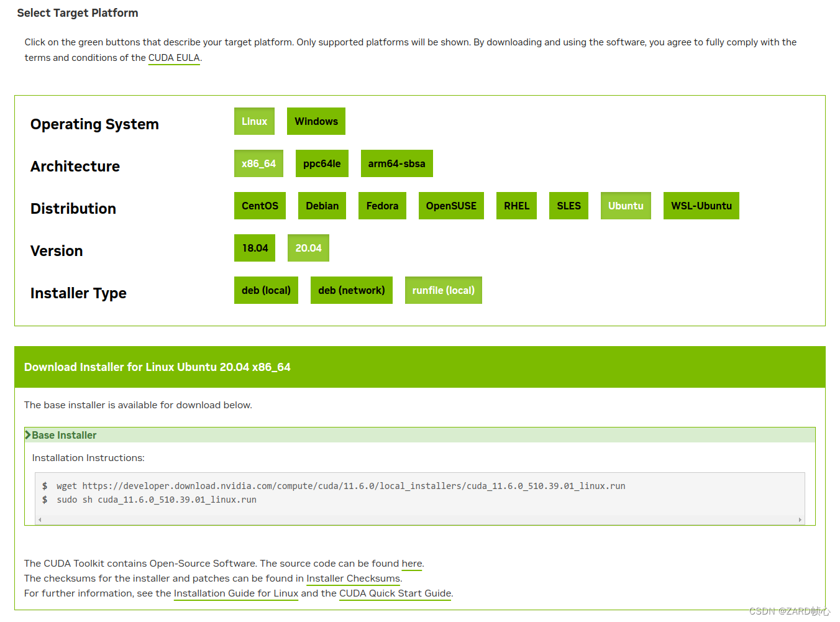Choose WSL-Ubuntu distribution

(701, 206)
